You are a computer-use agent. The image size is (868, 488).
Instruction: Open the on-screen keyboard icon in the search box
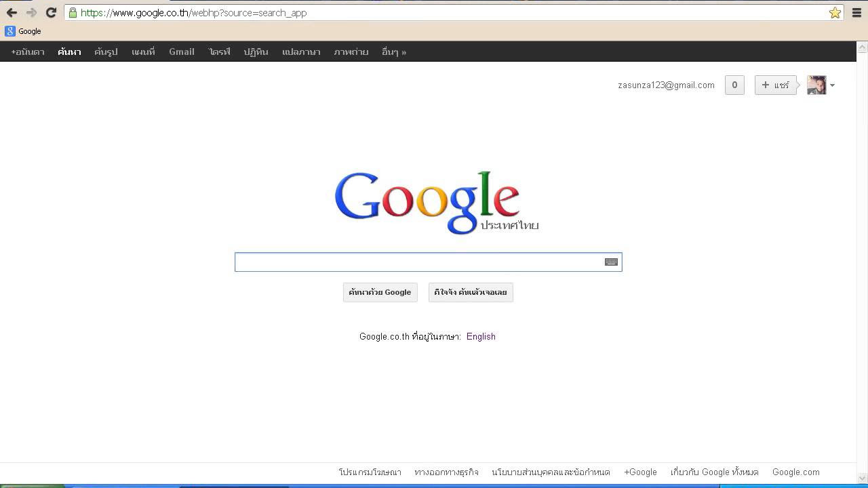[x=611, y=262]
